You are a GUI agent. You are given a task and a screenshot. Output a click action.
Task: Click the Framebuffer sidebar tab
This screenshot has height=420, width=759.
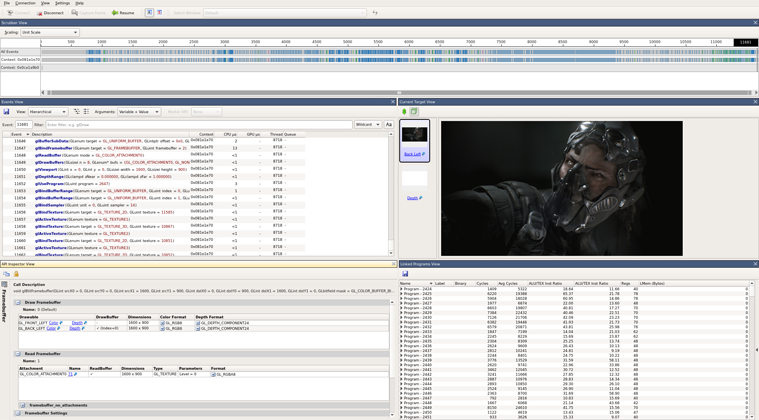click(4, 302)
